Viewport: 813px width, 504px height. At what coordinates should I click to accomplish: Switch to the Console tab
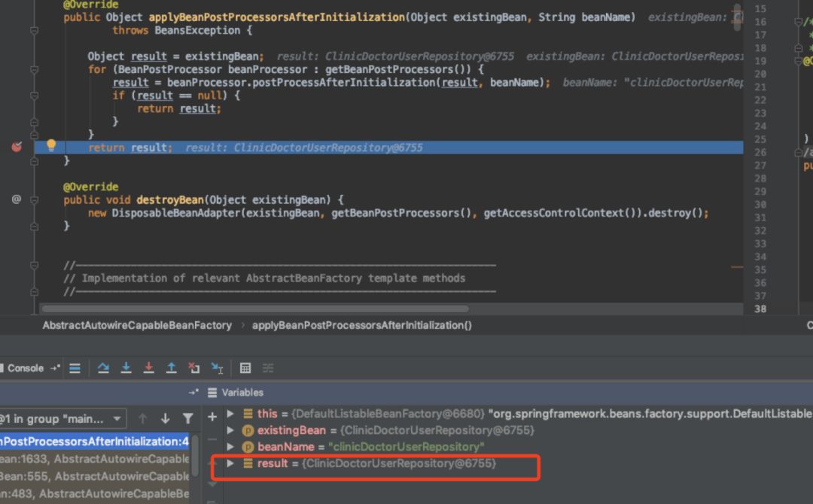click(x=25, y=368)
